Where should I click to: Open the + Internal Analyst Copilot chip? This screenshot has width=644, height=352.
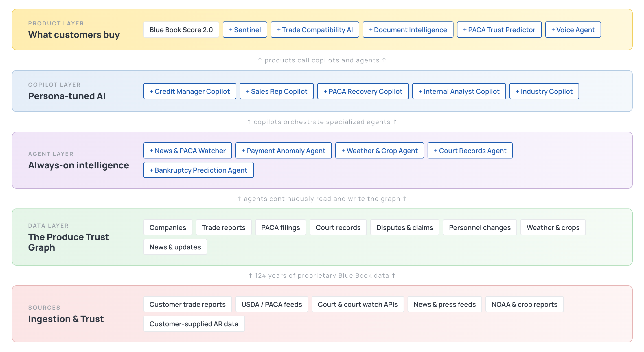coord(459,91)
